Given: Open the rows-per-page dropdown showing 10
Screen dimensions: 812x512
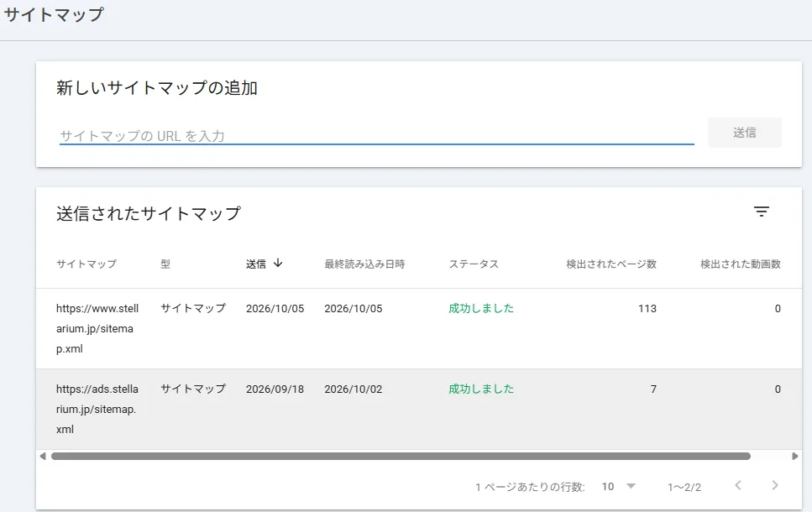Looking at the screenshot, I should [618, 487].
